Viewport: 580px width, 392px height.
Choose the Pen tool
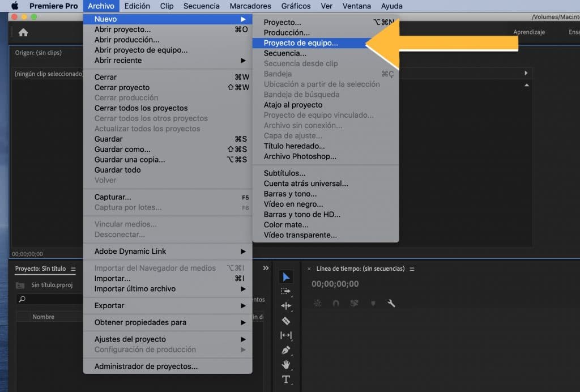(286, 350)
